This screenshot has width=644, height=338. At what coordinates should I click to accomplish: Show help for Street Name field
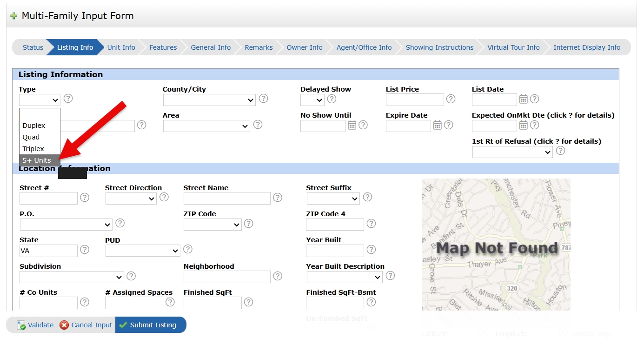click(278, 198)
